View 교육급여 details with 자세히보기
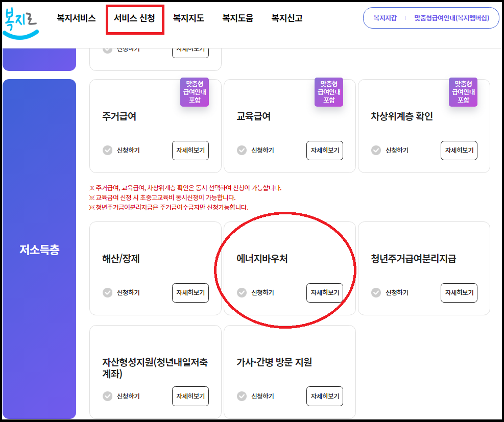Screen dimensions: 504x422 click(x=324, y=150)
